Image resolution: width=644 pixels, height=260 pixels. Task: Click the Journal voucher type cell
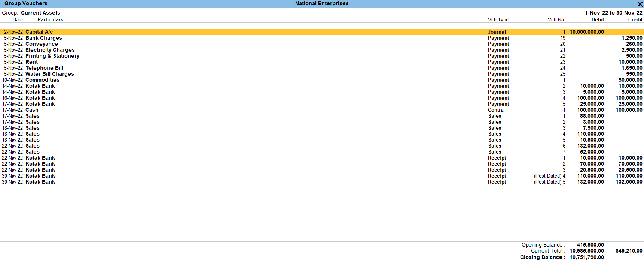click(497, 32)
